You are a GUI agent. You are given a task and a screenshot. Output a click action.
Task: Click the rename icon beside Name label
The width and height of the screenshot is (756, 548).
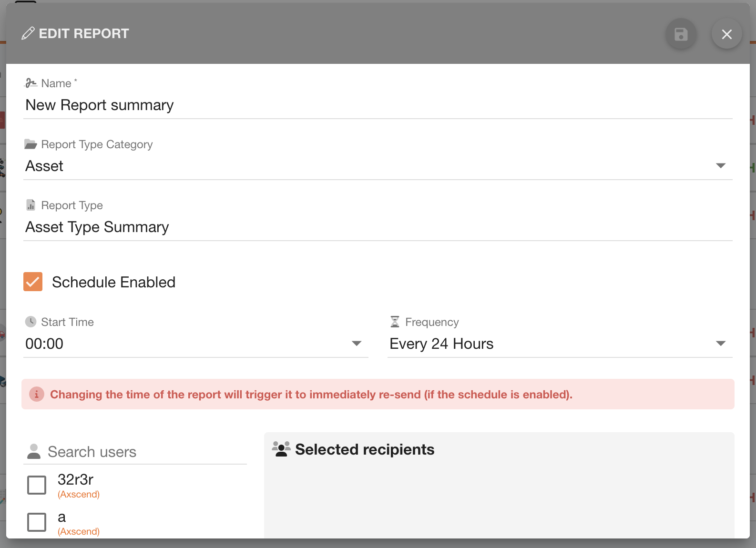31,82
